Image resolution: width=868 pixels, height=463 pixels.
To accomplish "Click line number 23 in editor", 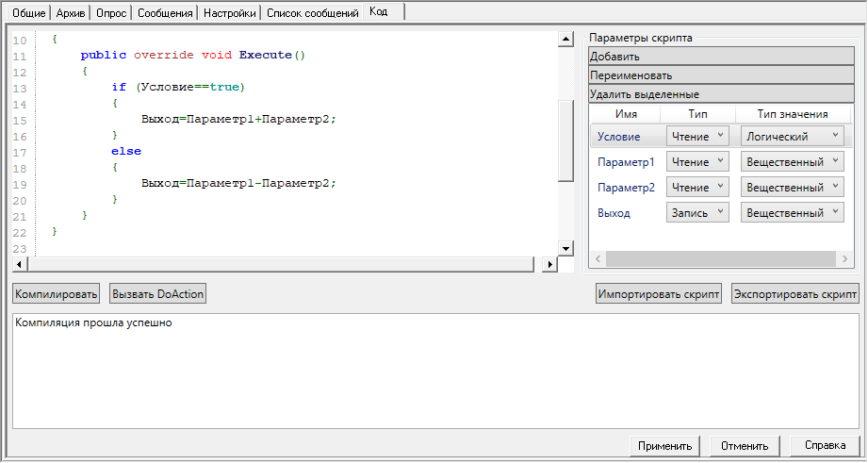I will (20, 248).
